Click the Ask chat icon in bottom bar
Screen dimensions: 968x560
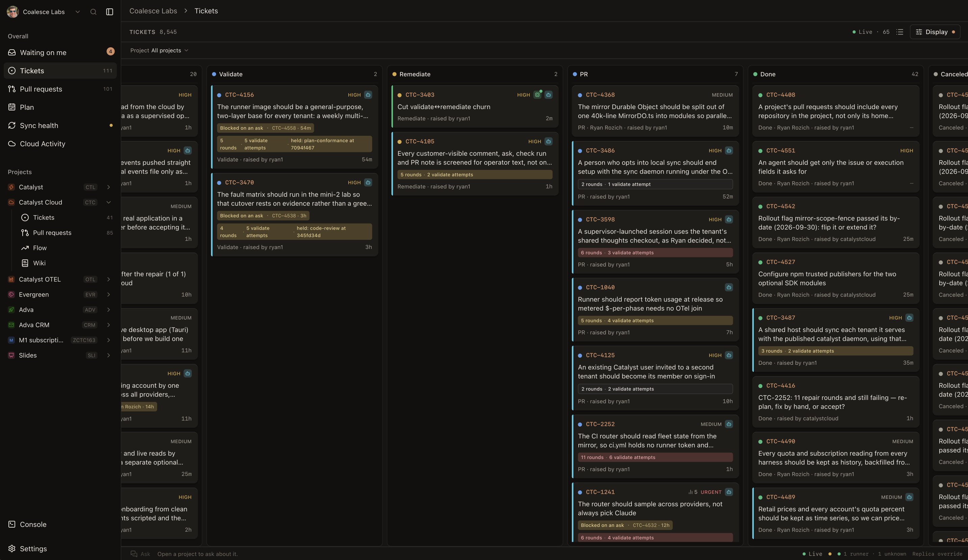[x=134, y=554]
